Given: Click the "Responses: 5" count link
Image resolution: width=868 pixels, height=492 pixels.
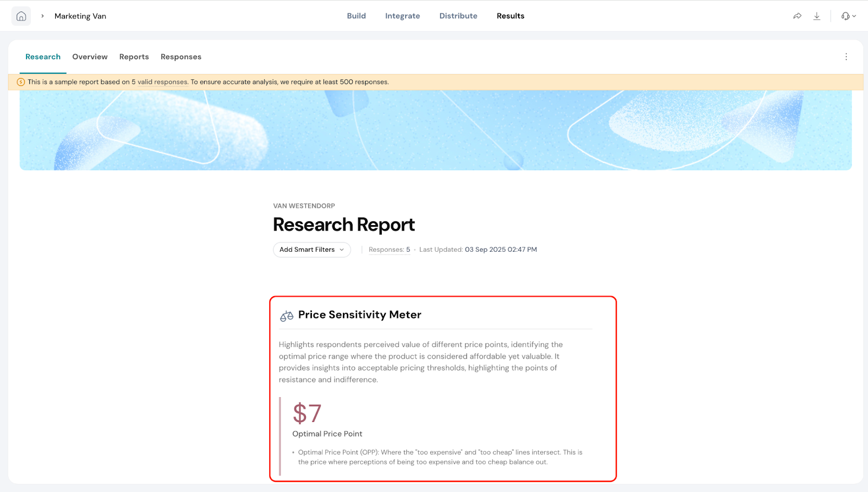Looking at the screenshot, I should pos(389,250).
